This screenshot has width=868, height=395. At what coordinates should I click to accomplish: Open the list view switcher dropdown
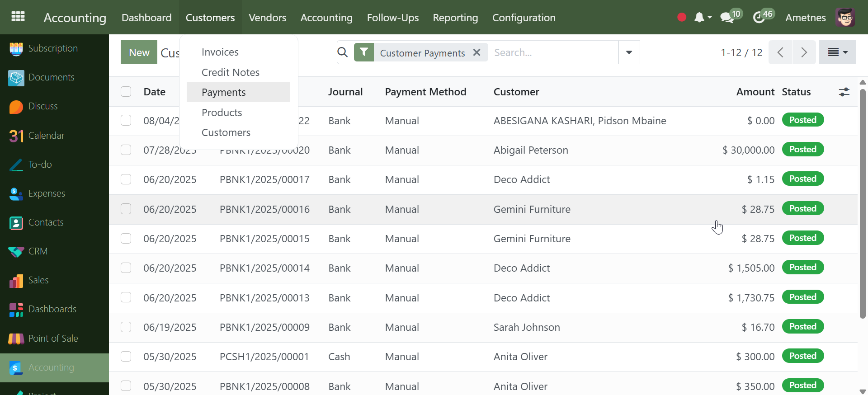coord(837,52)
